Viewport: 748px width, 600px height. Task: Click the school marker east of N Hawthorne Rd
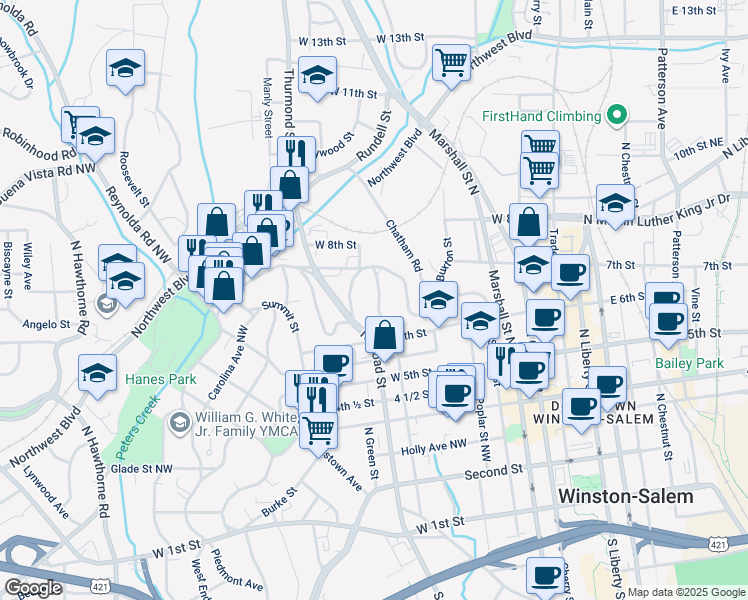[125, 284]
